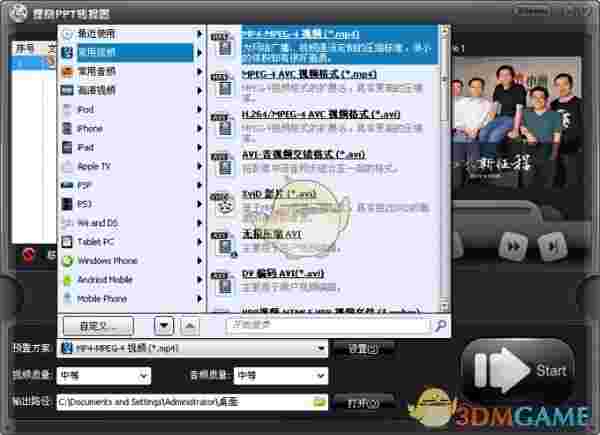The width and height of the screenshot is (600, 435).
Task: Click the red stop icon below the list
Action: (x=28, y=254)
